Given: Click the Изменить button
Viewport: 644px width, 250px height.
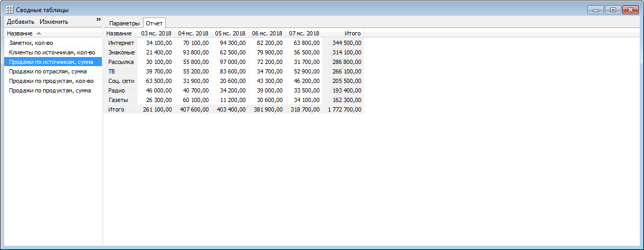Looking at the screenshot, I should click(x=54, y=22).
